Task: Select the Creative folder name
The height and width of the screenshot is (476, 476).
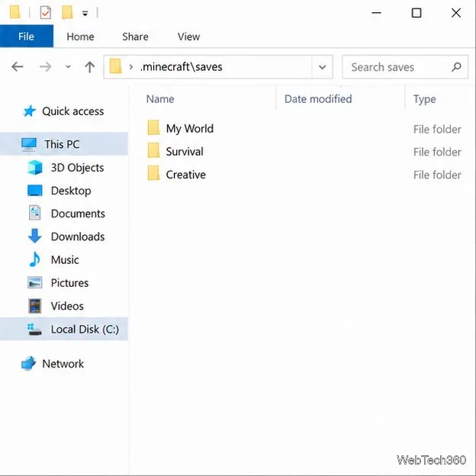Action: click(x=186, y=175)
